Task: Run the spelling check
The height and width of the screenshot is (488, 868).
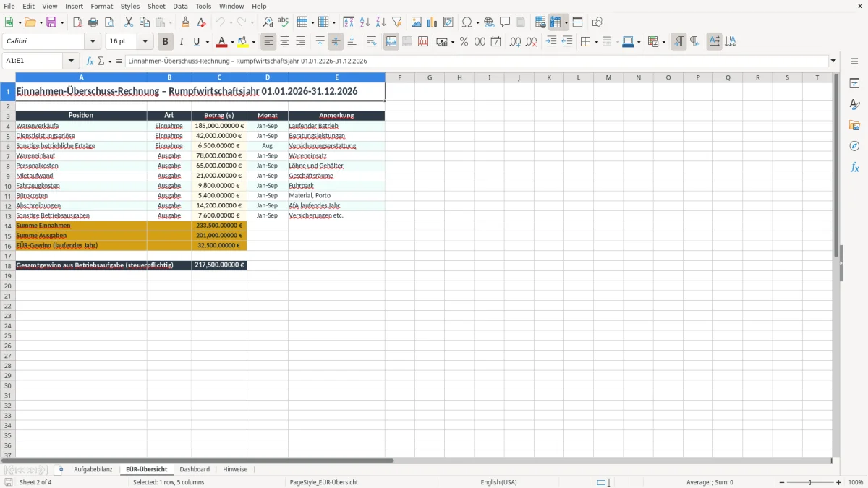Action: (284, 22)
